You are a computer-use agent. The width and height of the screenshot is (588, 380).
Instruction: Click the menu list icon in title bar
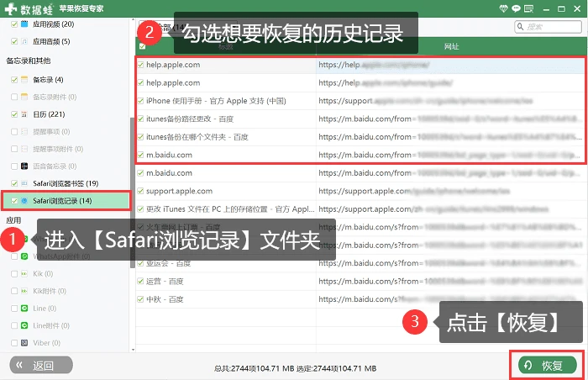[528, 8]
